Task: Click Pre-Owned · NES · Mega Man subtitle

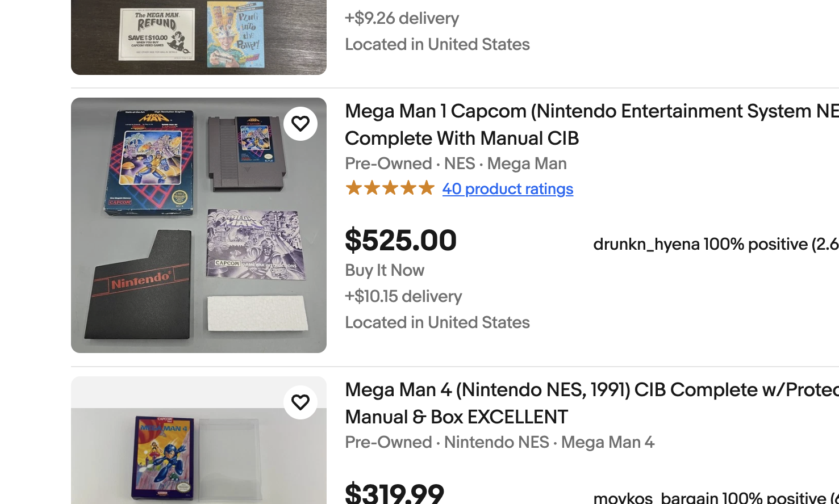Action: [456, 163]
